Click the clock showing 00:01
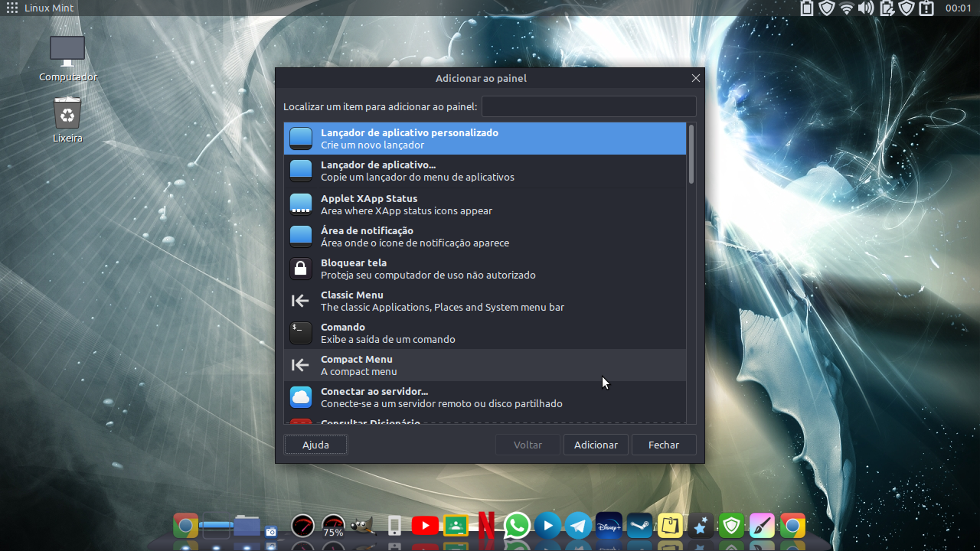 [959, 8]
